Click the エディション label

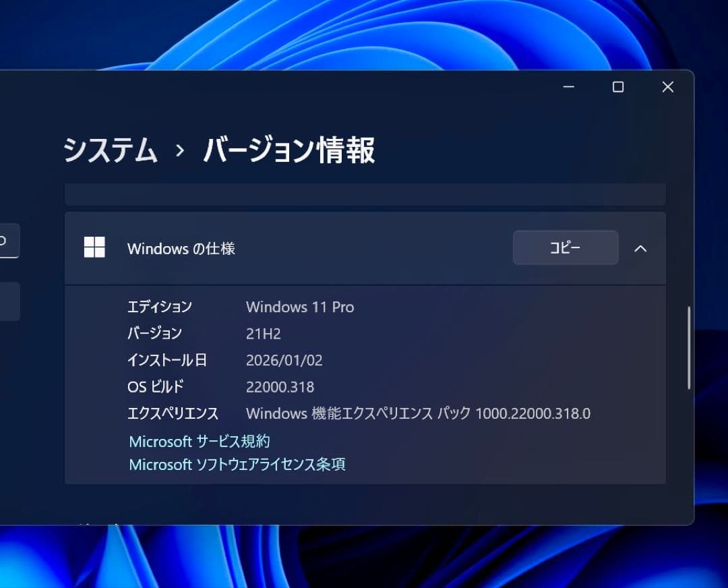click(160, 307)
